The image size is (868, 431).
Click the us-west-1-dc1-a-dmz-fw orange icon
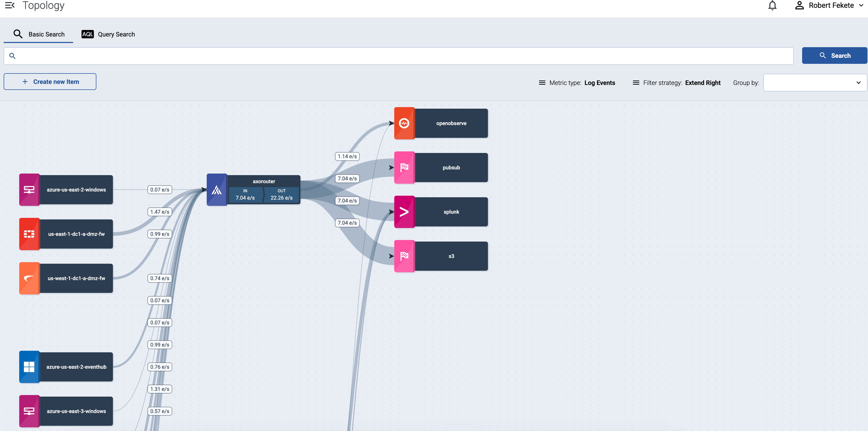tap(29, 278)
